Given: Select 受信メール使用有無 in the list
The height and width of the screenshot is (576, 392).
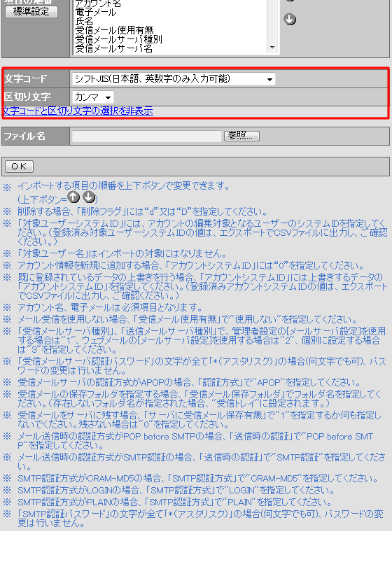Looking at the screenshot, I should click(x=114, y=30).
